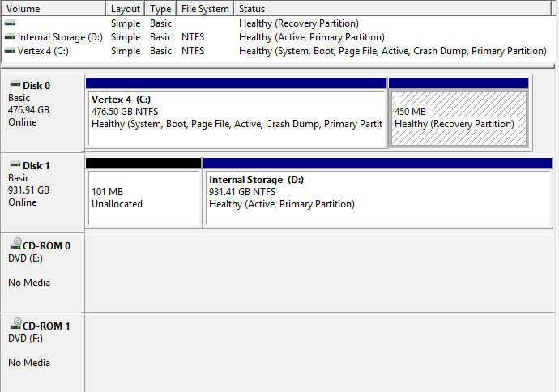Image resolution: width=559 pixels, height=392 pixels.
Task: Click Internal Storage (D:) volume name in list
Action: [60, 37]
